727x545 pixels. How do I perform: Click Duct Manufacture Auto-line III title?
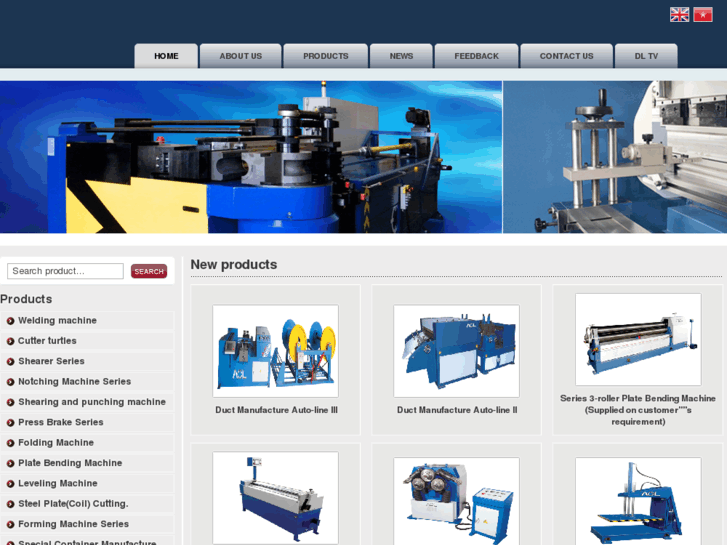pos(276,410)
